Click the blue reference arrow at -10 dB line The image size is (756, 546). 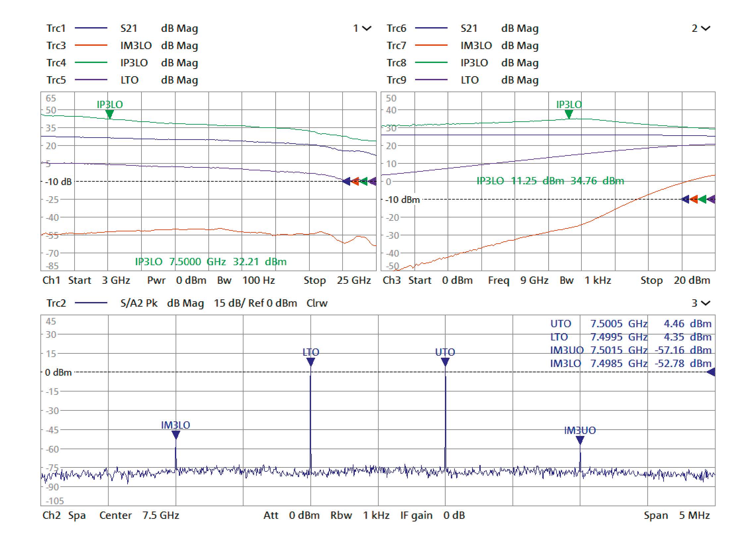point(346,181)
